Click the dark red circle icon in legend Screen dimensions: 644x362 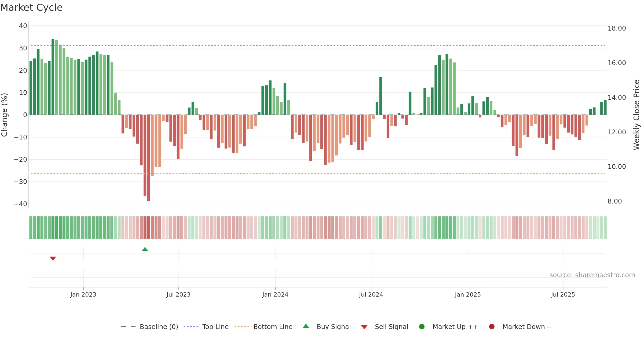pos(492,327)
